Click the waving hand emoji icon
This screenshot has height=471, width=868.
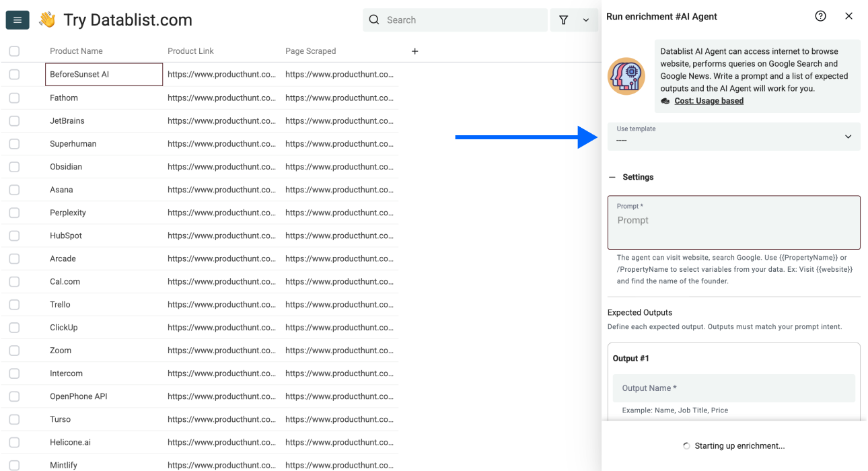coord(47,20)
